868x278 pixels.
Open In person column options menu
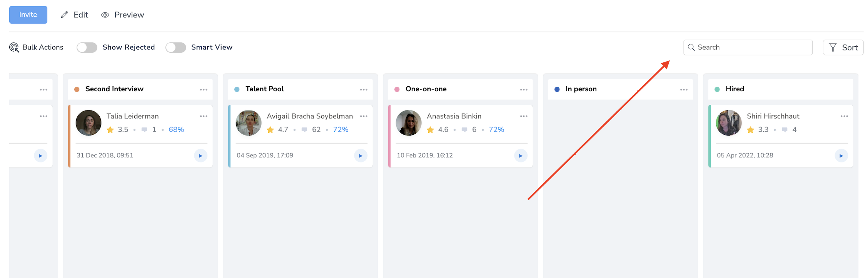(684, 89)
